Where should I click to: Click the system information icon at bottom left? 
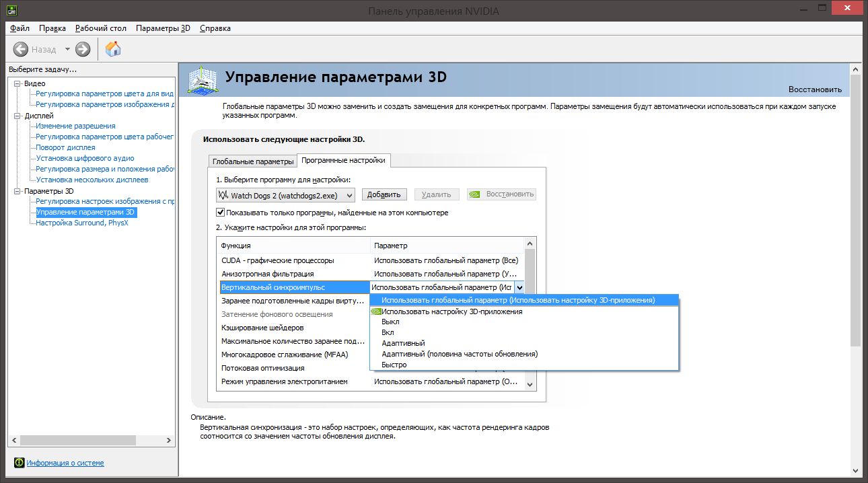19,463
